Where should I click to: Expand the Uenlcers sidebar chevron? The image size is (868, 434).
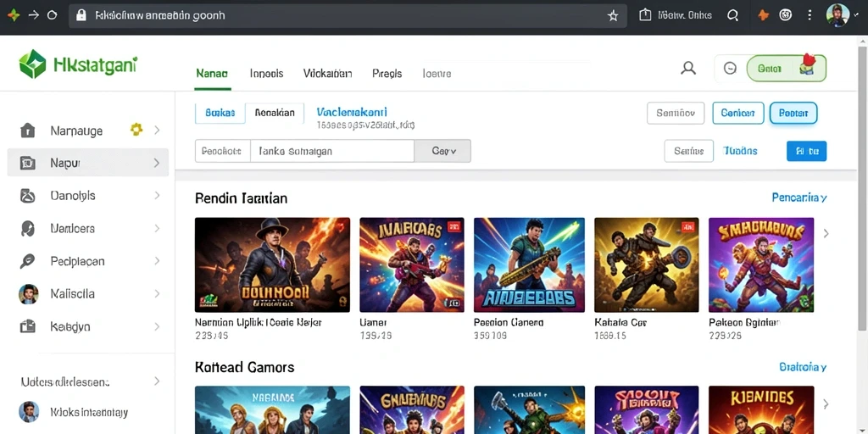tap(157, 228)
